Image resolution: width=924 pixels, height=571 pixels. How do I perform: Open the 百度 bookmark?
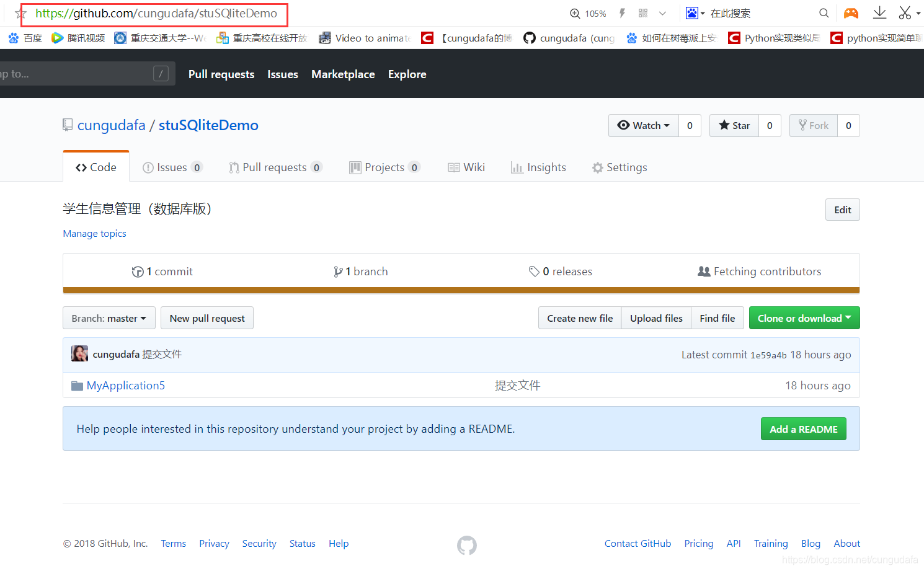coord(25,38)
